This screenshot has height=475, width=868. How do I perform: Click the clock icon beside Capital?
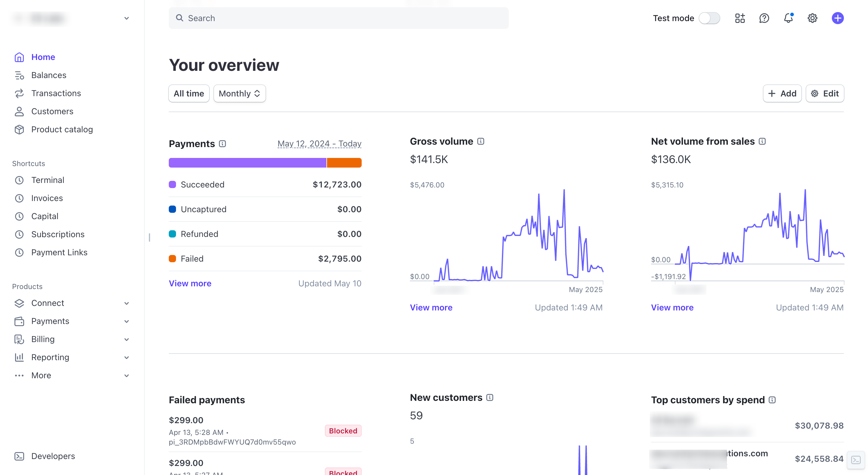click(19, 216)
